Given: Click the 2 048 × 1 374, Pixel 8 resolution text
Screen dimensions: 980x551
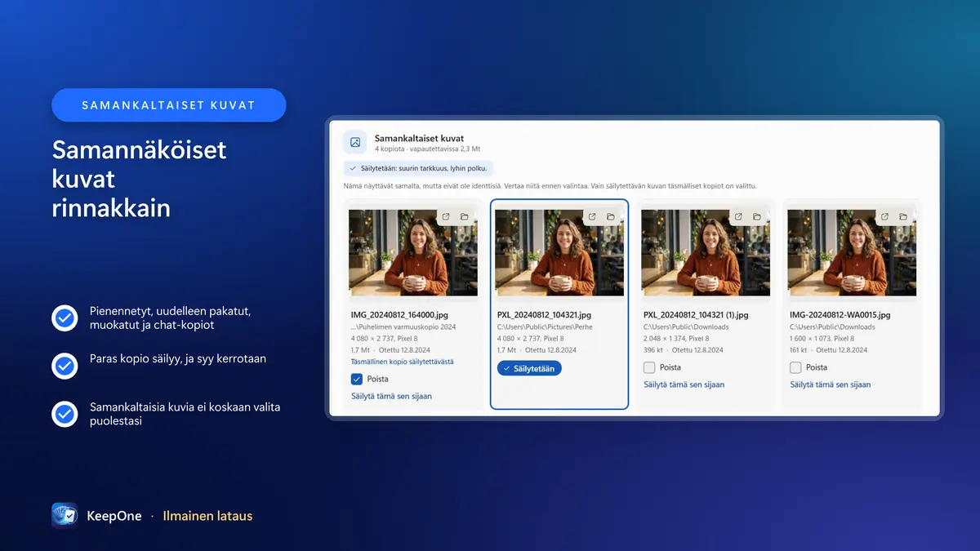Looking at the screenshot, I should click(x=676, y=338).
